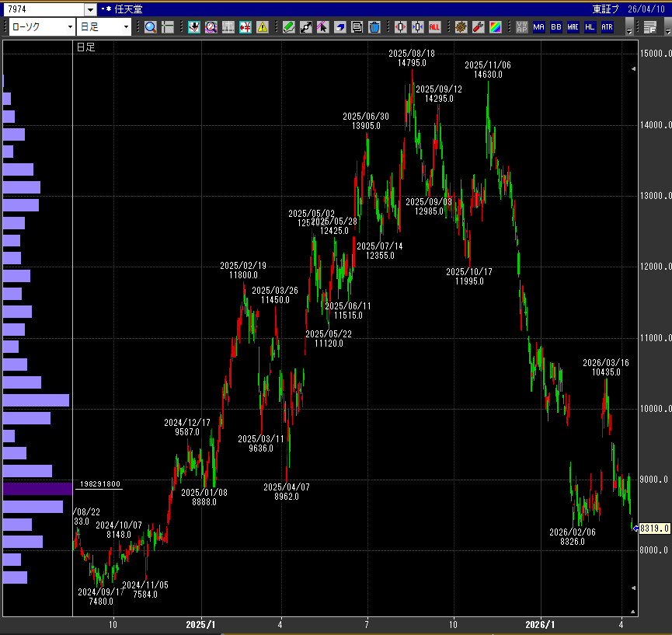Toggle the MAE envelope indicator
672x635 pixels.
tap(573, 27)
